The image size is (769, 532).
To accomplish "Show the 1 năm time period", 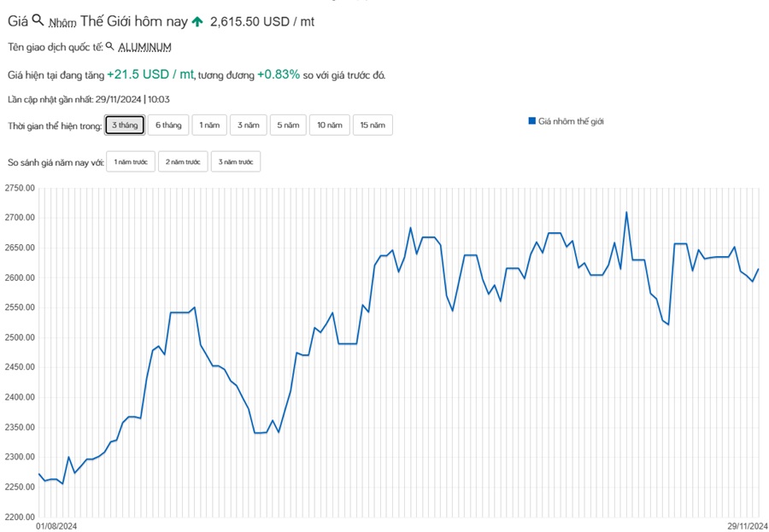I will 209,126.
